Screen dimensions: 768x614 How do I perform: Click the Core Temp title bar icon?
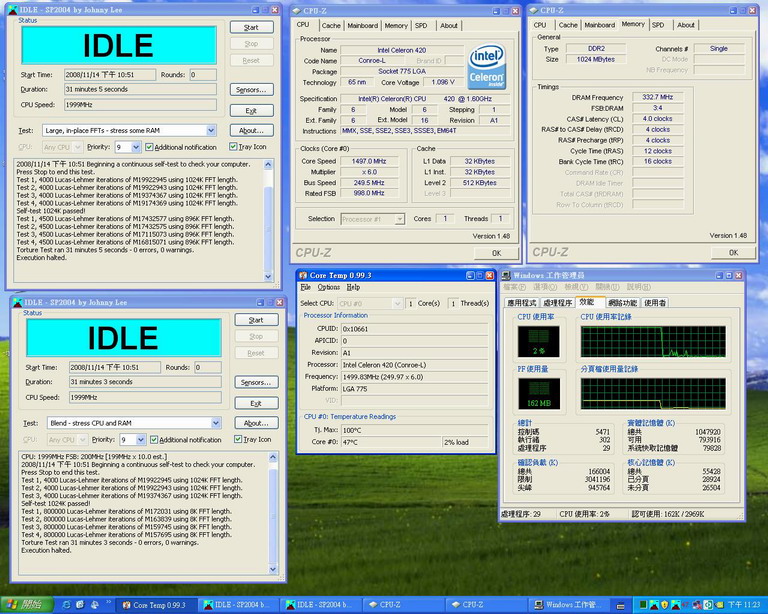[x=303, y=275]
